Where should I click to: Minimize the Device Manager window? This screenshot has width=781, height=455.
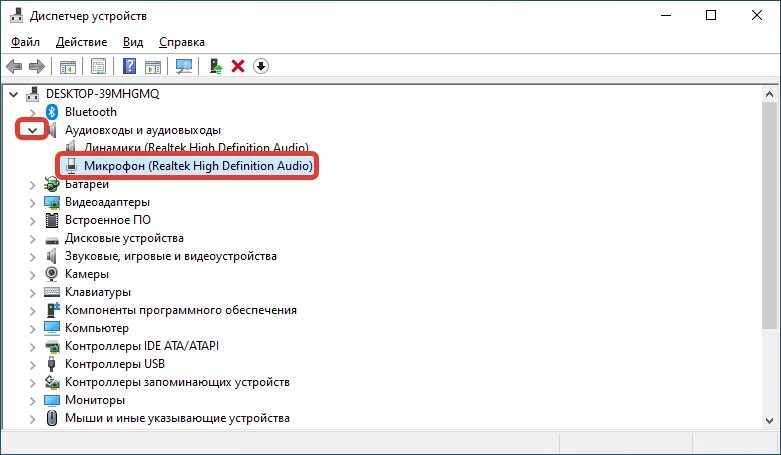pyautogui.click(x=666, y=15)
